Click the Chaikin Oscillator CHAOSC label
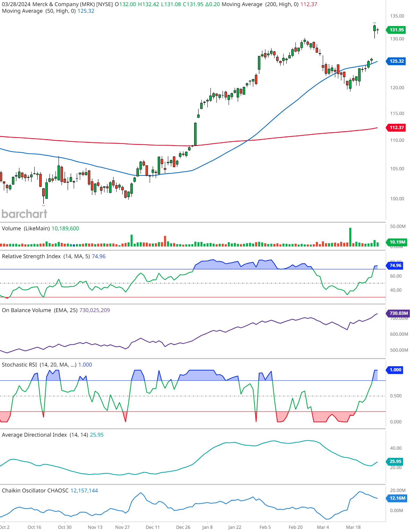The height and width of the screenshot is (532, 410). (35, 491)
